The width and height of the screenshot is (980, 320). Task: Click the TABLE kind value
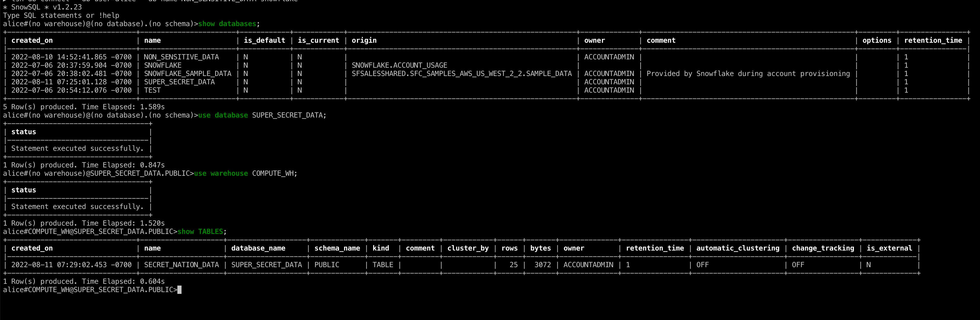tap(383, 265)
